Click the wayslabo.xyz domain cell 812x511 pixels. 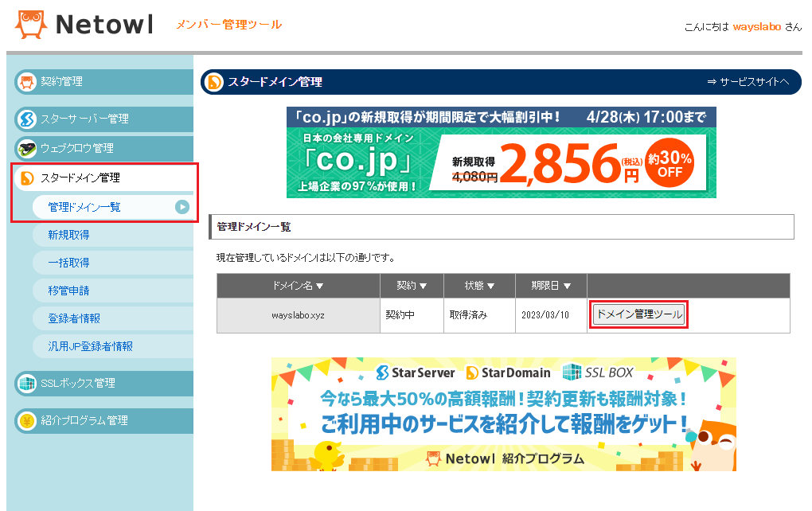pos(299,315)
